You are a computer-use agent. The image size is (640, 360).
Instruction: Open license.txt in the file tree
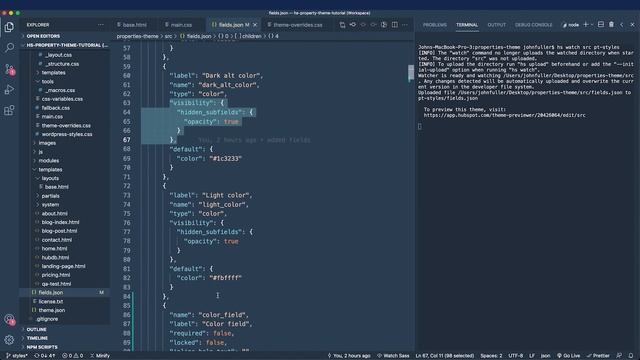point(51,302)
